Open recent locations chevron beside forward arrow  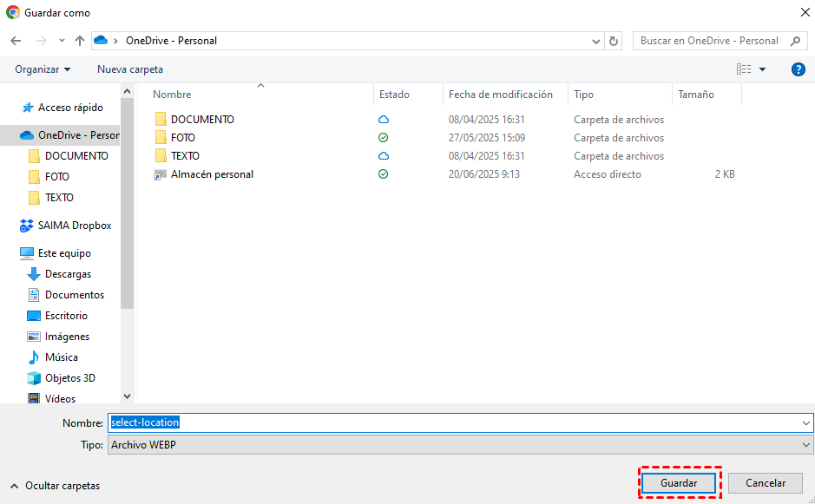pyautogui.click(x=62, y=41)
